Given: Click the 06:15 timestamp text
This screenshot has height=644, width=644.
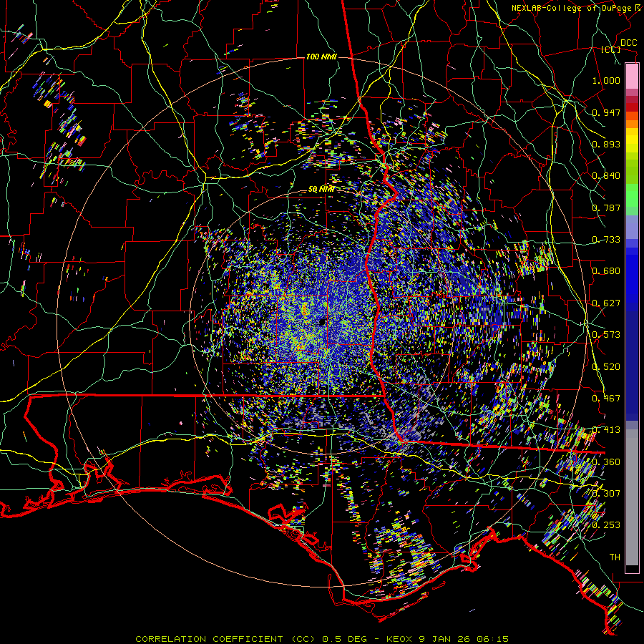Looking at the screenshot, I should pos(492,639).
